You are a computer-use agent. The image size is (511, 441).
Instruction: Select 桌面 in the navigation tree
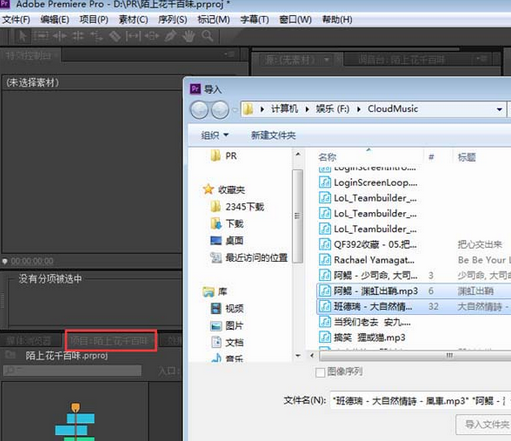point(227,240)
